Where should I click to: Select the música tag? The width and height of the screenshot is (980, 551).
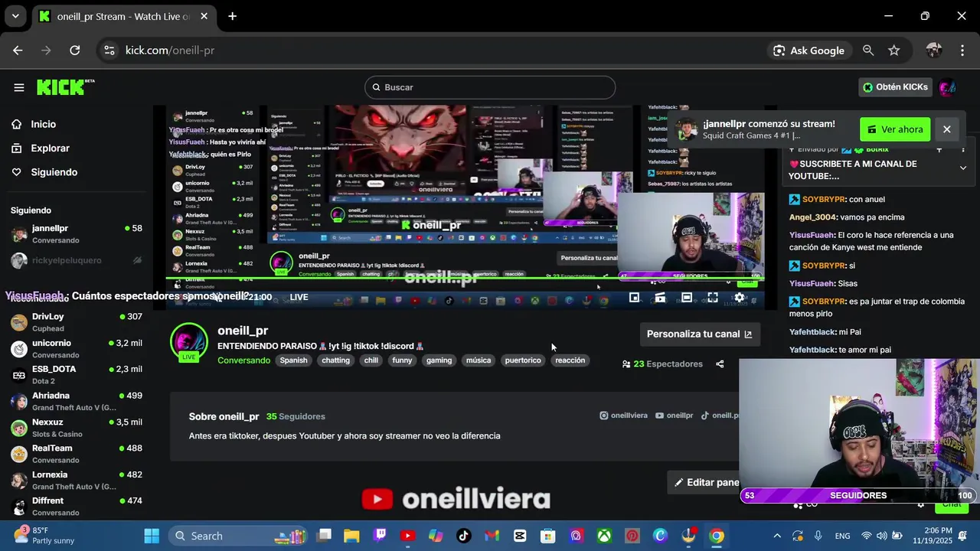coord(479,360)
